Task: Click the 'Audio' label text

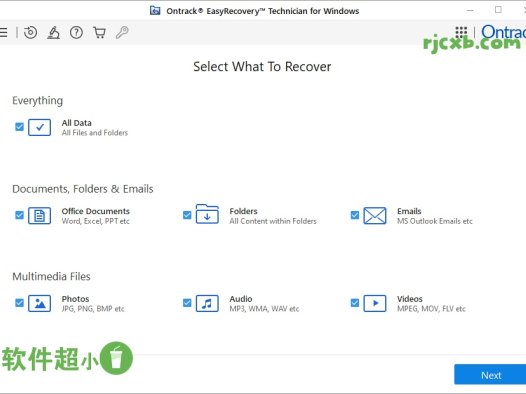Action: (241, 299)
